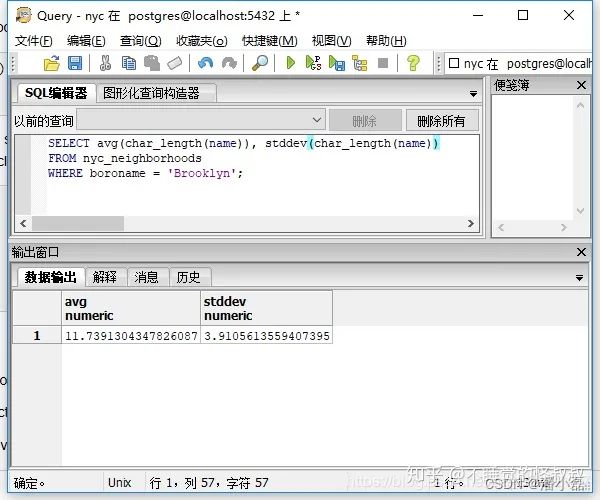The image size is (600, 500).
Task: Open the editor tab list dropdown arrow
Action: 473,94
